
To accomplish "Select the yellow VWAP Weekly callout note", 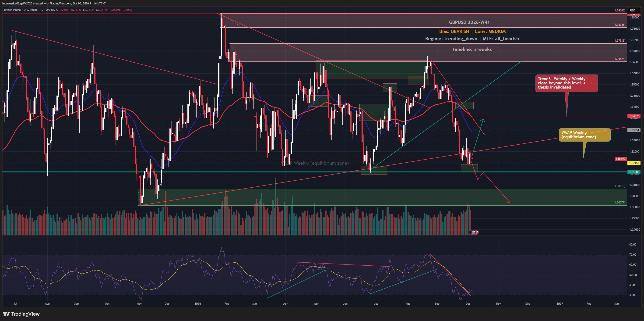I will point(584,135).
